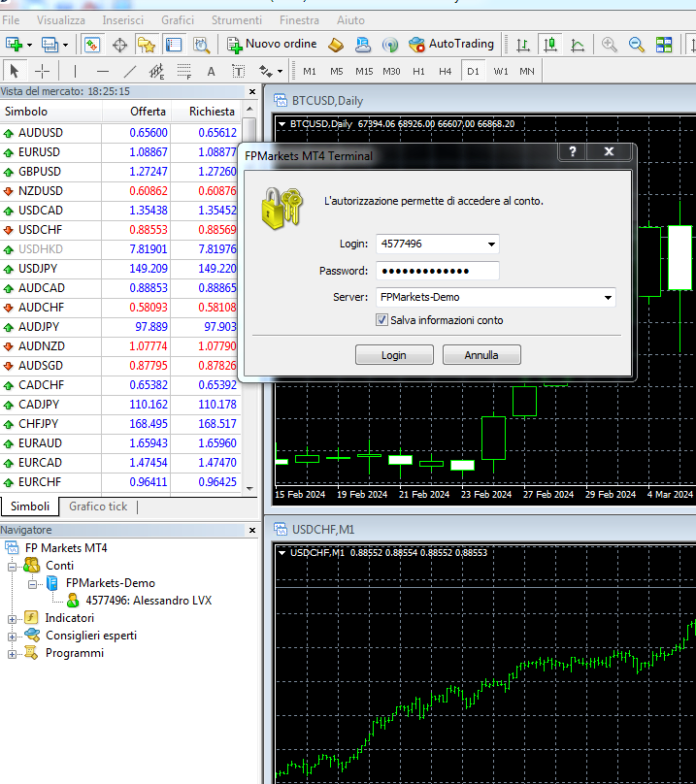Expand the Indicatori tree node
Viewport: 696px width, 784px height.
(12, 619)
